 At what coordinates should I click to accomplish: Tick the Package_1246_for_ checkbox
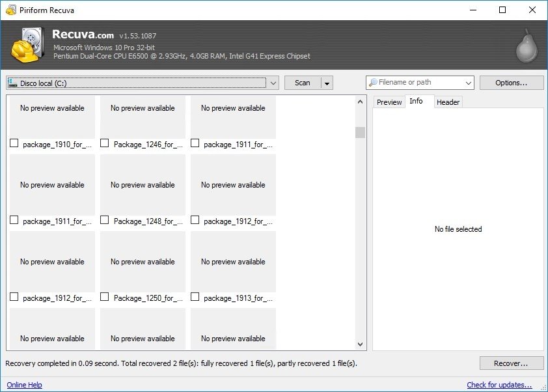tap(104, 143)
